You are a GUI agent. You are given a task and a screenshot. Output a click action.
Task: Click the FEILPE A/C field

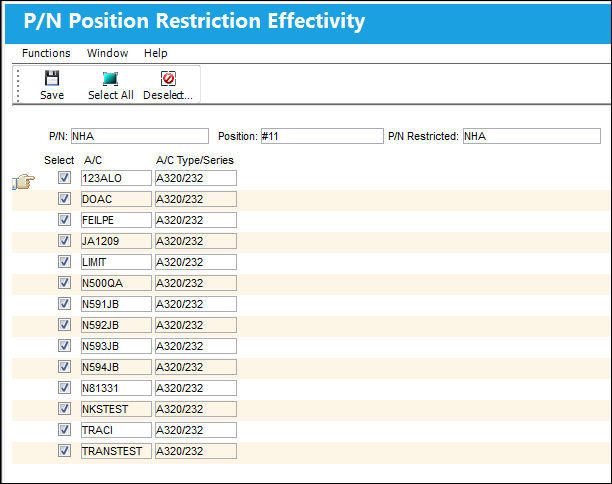pos(116,220)
